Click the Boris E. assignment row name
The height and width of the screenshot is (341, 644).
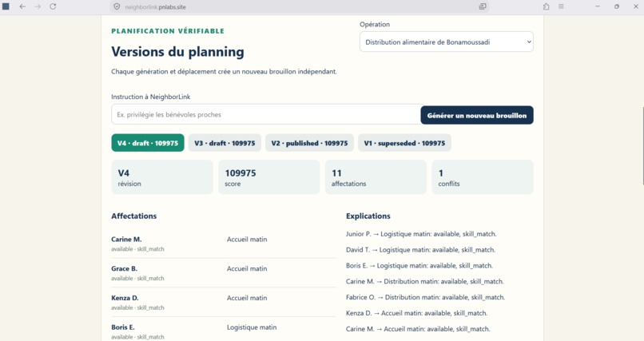[x=123, y=327]
